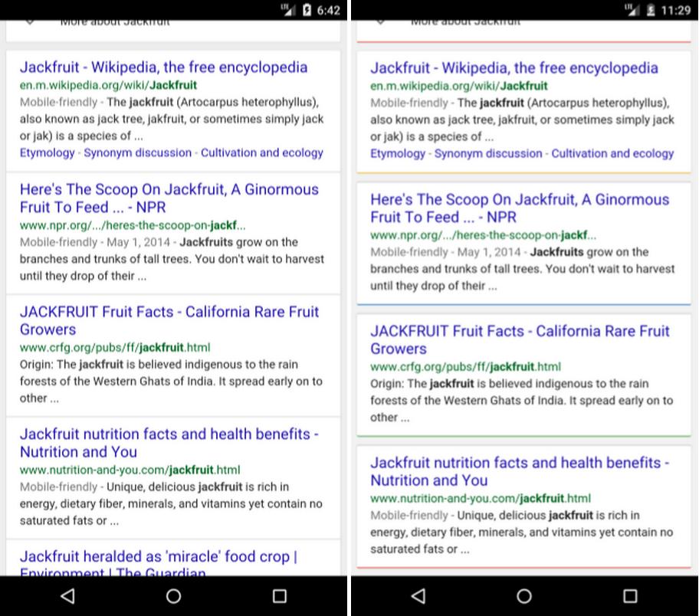
Task: Tap 'May 1, 2014' date on left phone
Action: (138, 242)
